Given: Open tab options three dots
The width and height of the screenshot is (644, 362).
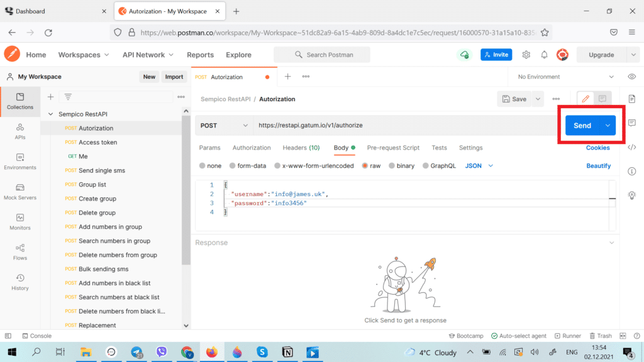Looking at the screenshot, I should coord(306,76).
